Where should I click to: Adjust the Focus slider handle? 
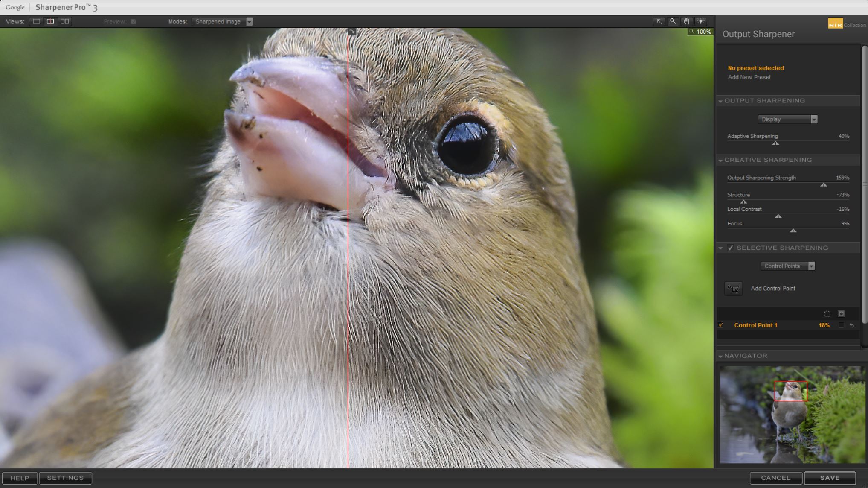pyautogui.click(x=793, y=231)
